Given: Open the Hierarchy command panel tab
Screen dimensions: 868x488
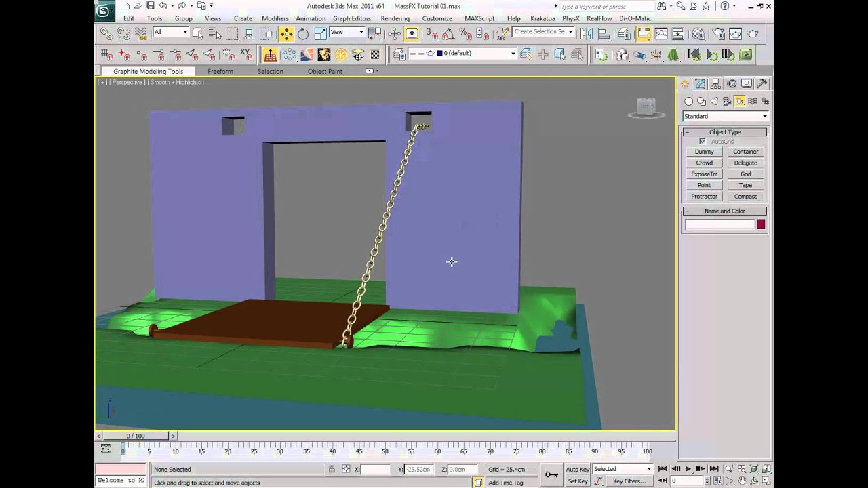Looking at the screenshot, I should pyautogui.click(x=716, y=84).
